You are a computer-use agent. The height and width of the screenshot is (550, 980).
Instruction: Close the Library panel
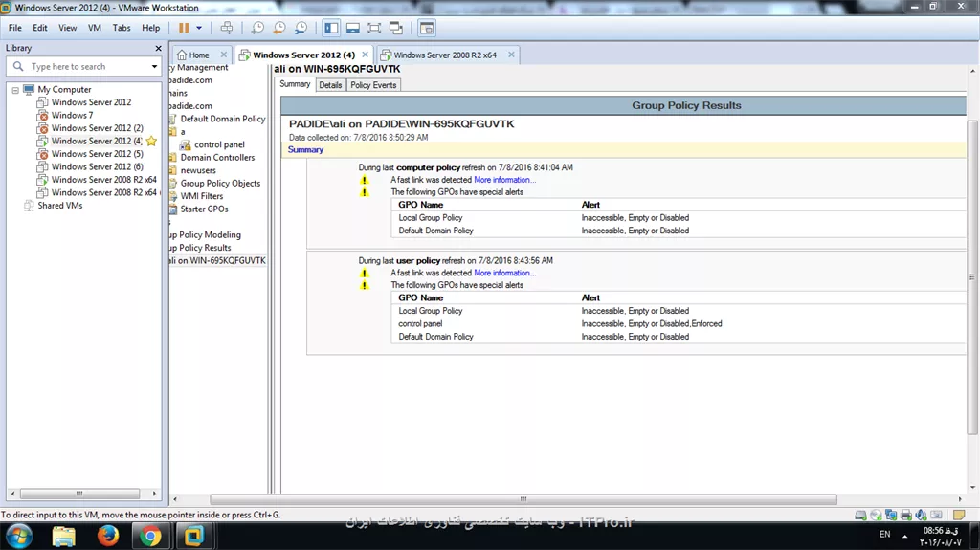[158, 48]
